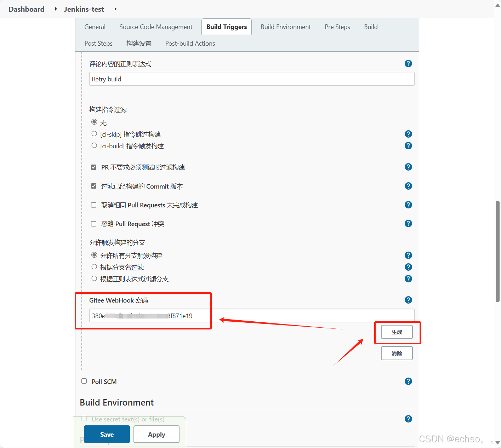This screenshot has width=501, height=448.
Task: Select 无 build command filter radio
Action: coord(94,122)
